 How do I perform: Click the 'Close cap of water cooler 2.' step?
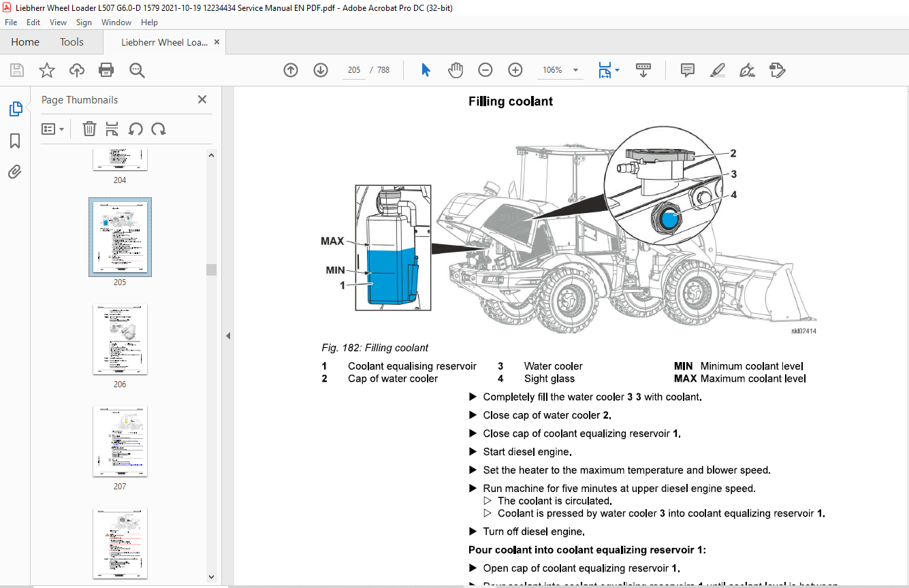(x=547, y=415)
